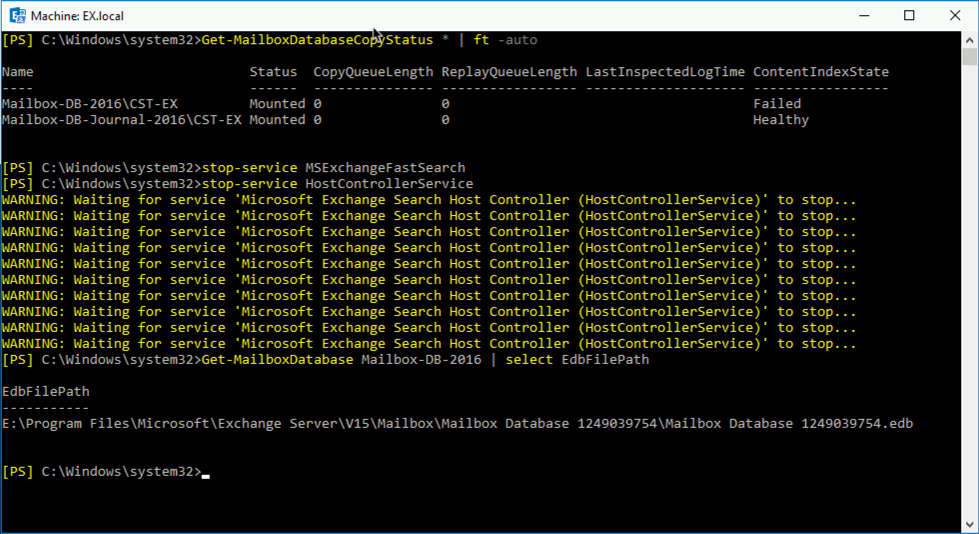This screenshot has height=534, width=979.
Task: Click the 'Mailbox-DB-2016\CST-EX' row name
Action: click(x=90, y=104)
